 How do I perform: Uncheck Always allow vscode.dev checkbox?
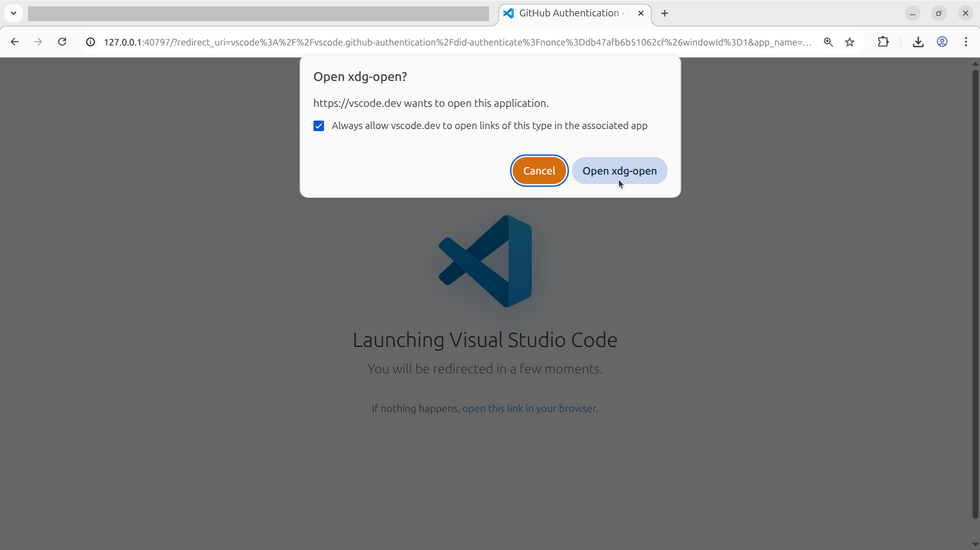319,126
